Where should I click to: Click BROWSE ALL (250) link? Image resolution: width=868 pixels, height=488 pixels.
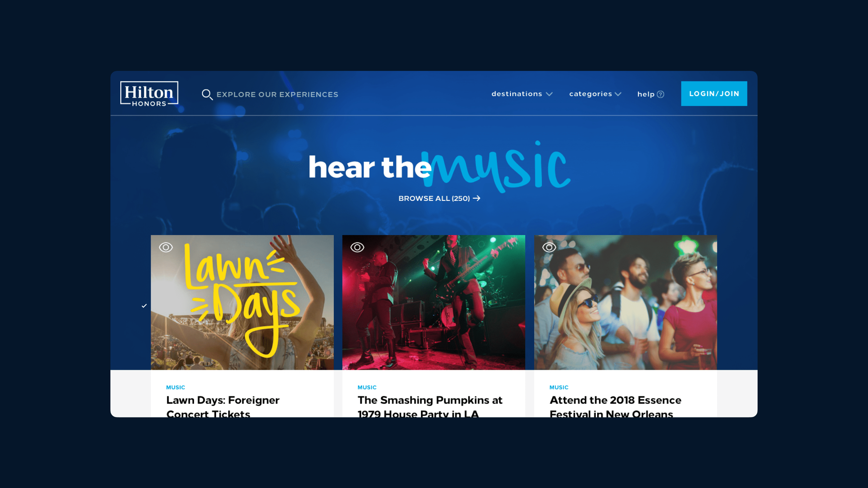435,199
